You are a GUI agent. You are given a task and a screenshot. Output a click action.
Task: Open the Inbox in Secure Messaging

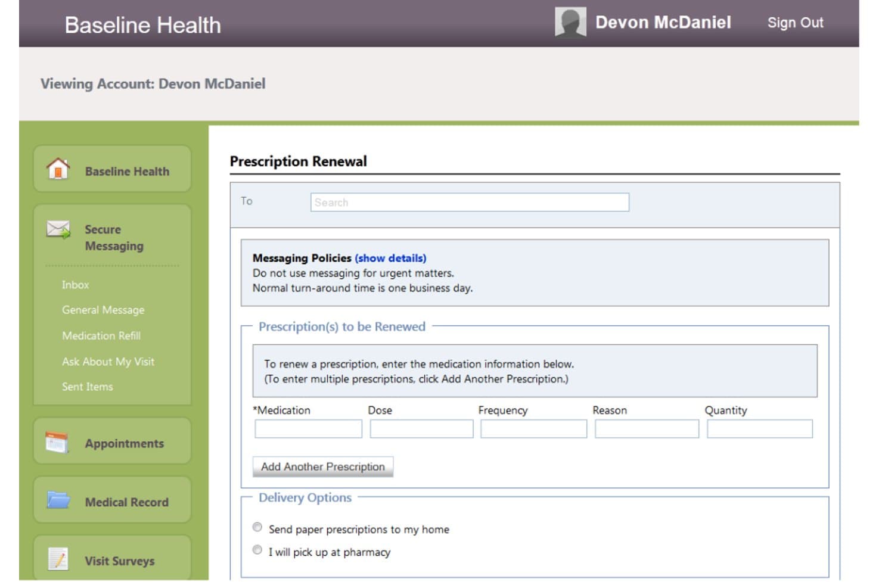click(76, 285)
